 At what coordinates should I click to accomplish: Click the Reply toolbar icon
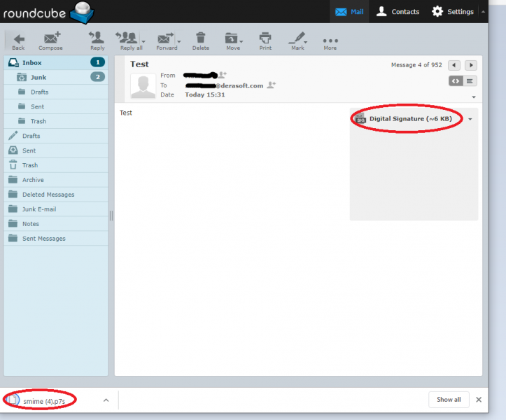click(x=97, y=39)
